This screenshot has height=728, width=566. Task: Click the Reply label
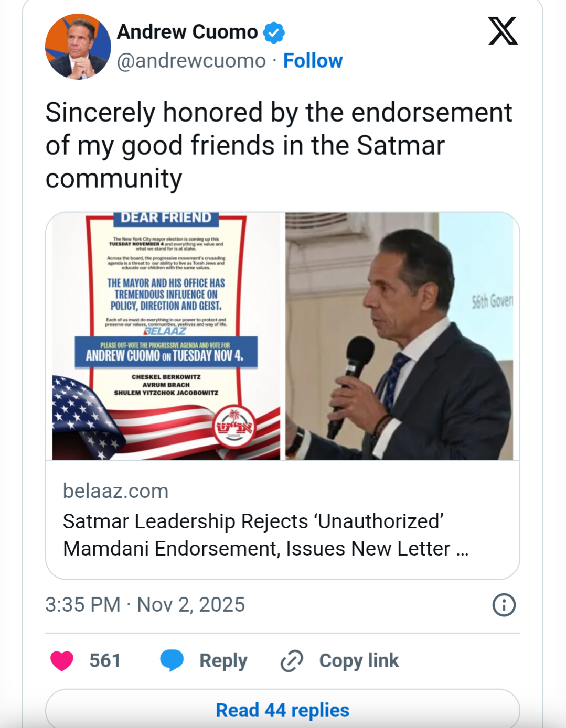click(x=223, y=660)
